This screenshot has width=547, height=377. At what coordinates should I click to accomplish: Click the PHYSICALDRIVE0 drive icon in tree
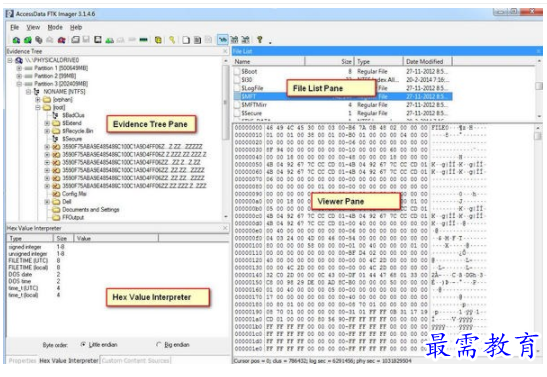pos(19,60)
